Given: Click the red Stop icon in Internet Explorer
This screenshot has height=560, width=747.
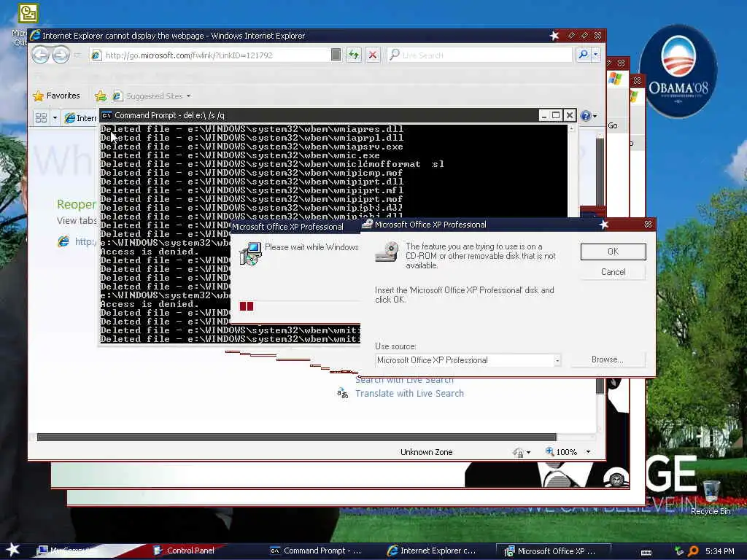Looking at the screenshot, I should pos(373,55).
